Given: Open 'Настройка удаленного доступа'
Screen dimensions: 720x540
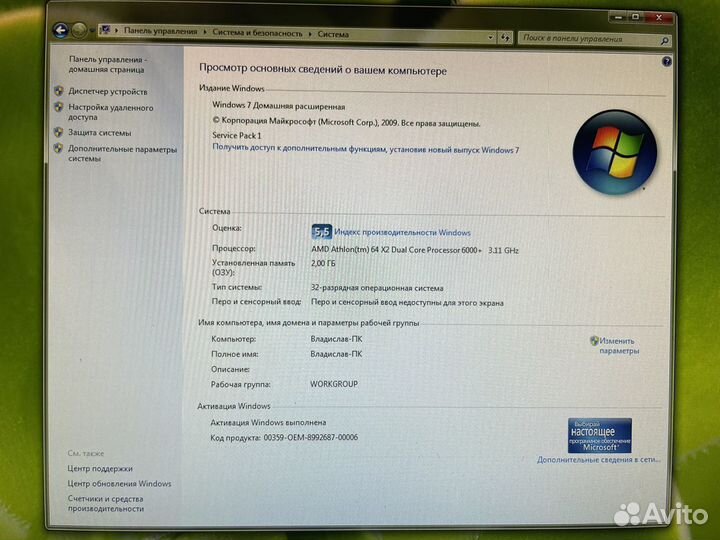Looking at the screenshot, I should tap(111, 112).
